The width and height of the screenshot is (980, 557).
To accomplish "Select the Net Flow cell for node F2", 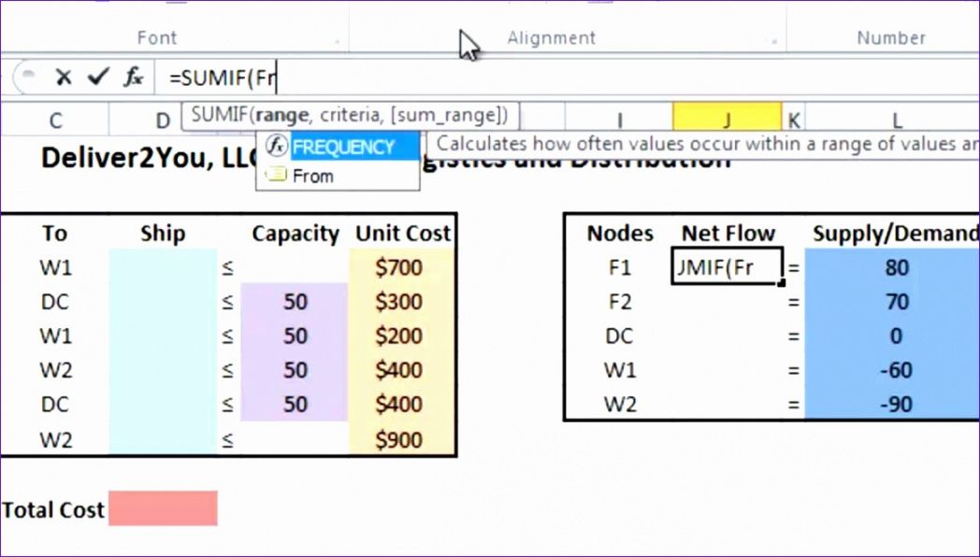I will click(727, 302).
